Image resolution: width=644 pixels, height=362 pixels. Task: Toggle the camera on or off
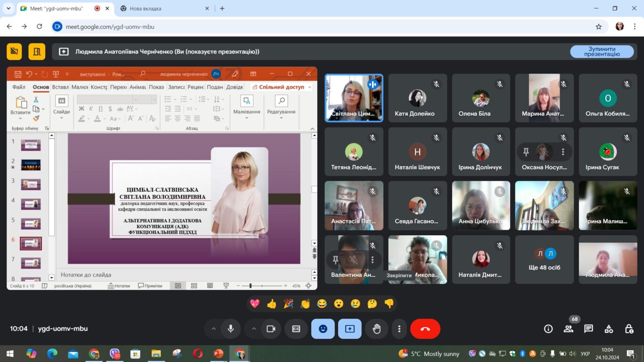click(x=271, y=329)
